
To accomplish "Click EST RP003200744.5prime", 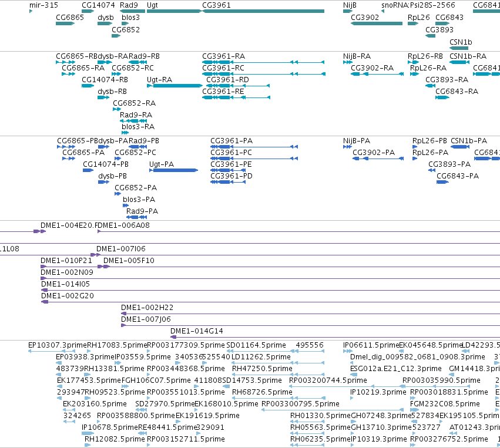I will [328, 380].
